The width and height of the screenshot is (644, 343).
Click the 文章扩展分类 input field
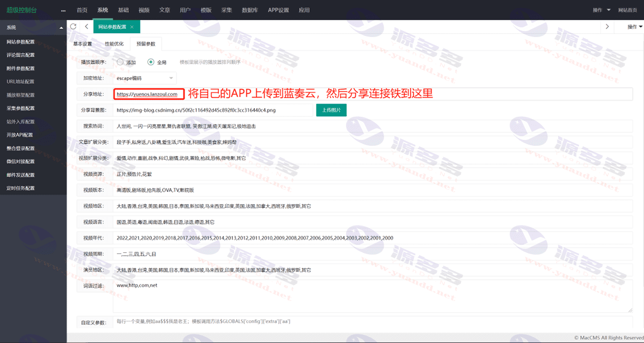tap(372, 142)
